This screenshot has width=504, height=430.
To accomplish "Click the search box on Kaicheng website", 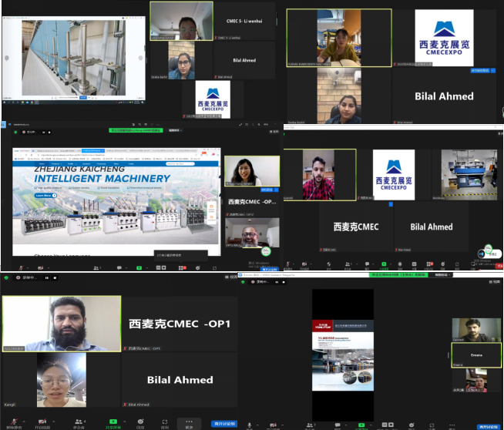I will pos(180,163).
